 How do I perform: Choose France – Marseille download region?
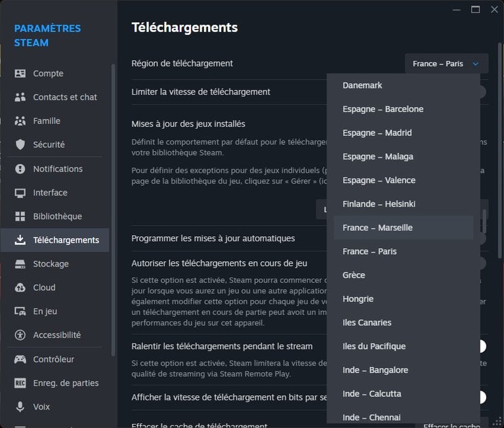(404, 228)
